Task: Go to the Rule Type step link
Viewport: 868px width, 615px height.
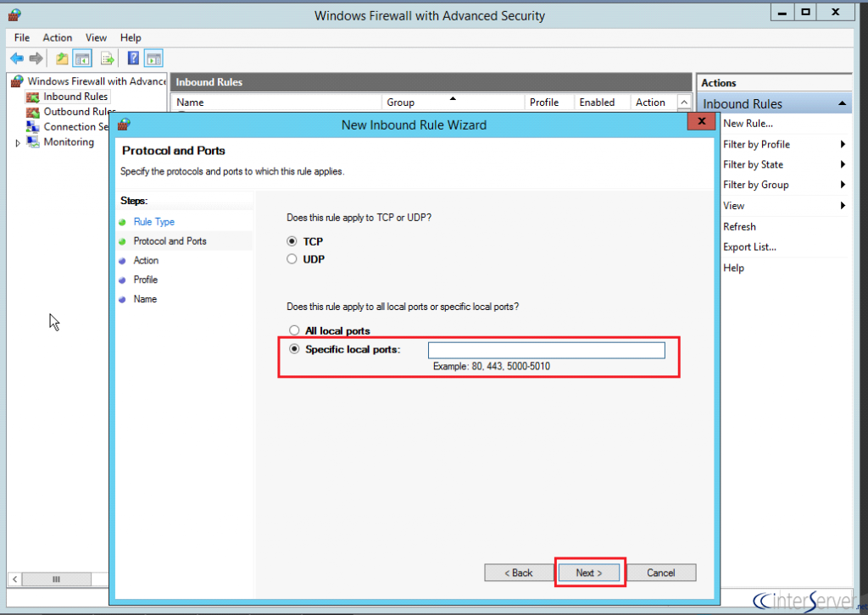Action: tap(154, 222)
